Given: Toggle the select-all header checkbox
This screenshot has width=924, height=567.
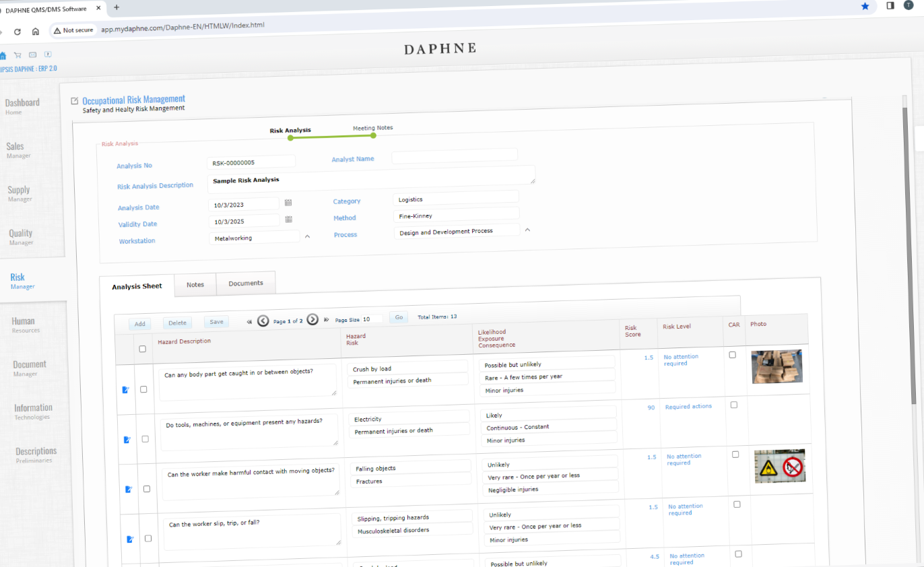Looking at the screenshot, I should pos(142,349).
